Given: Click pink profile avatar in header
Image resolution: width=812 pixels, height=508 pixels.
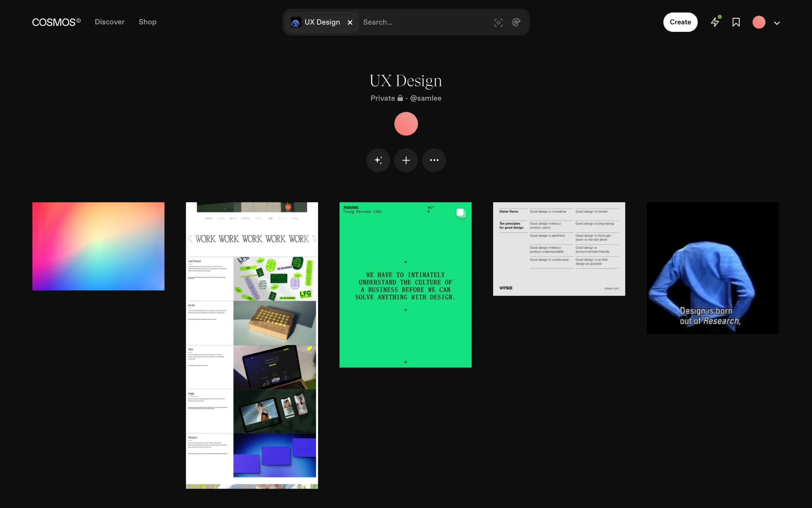Looking at the screenshot, I should tap(759, 22).
